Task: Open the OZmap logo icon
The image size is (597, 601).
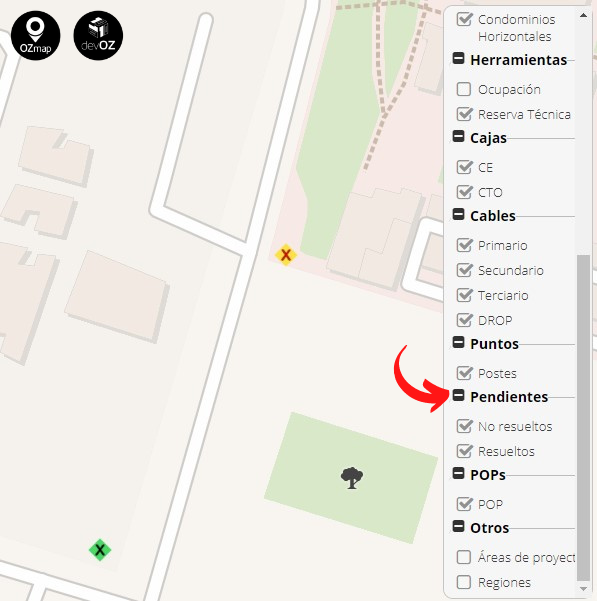Action: tap(36, 36)
